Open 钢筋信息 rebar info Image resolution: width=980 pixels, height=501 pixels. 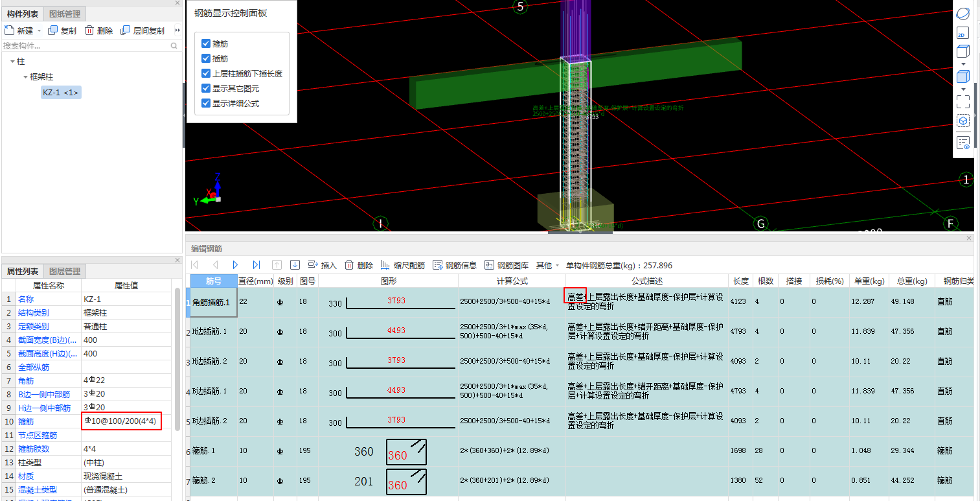[x=454, y=265]
